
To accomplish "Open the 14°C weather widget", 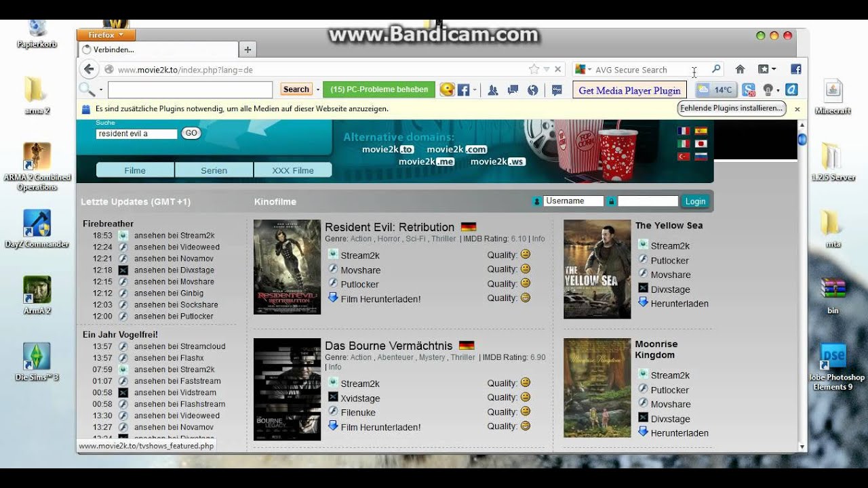I will pyautogui.click(x=716, y=89).
